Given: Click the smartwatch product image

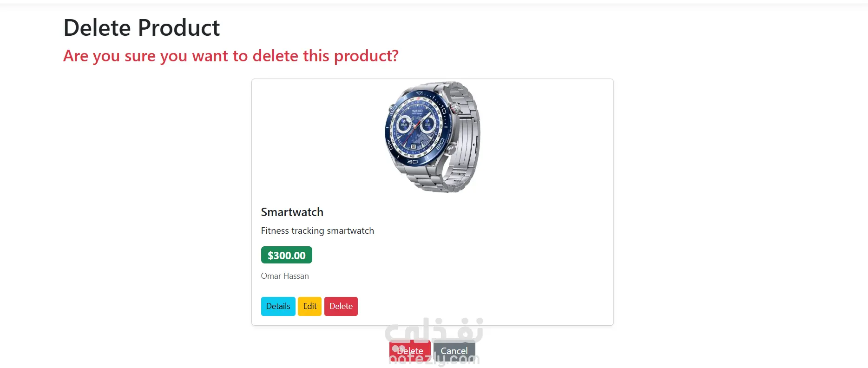Looking at the screenshot, I should point(433,137).
